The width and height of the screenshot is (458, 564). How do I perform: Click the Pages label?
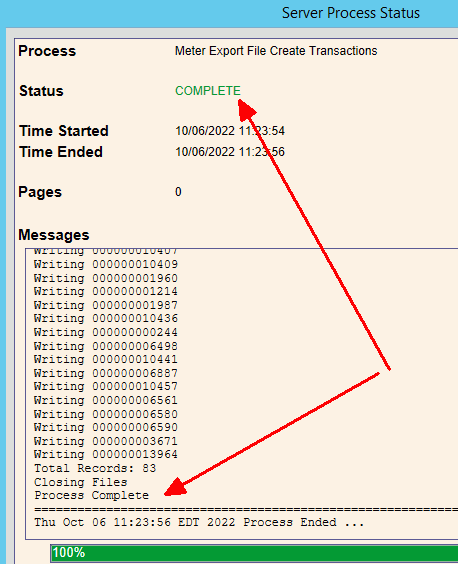click(40, 192)
